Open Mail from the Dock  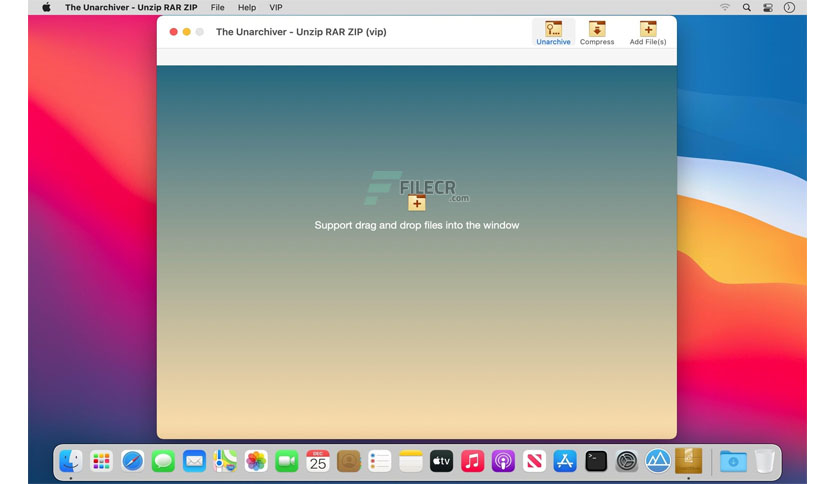pyautogui.click(x=194, y=461)
